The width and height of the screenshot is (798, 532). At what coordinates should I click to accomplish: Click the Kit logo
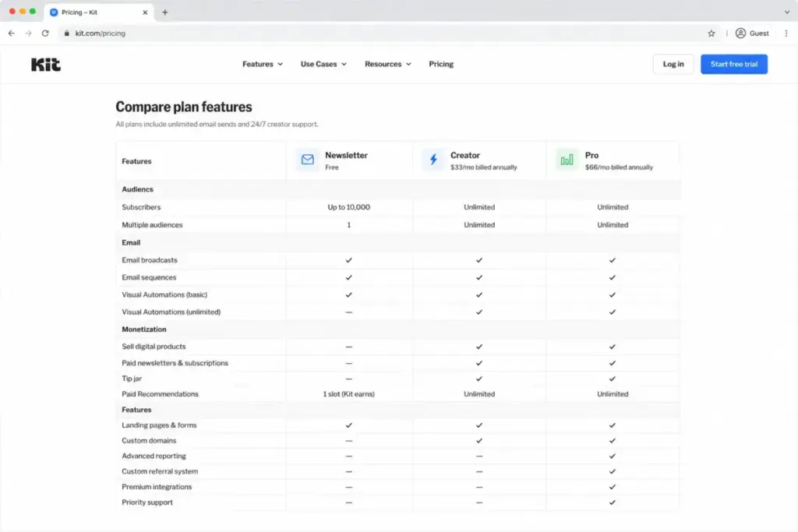(x=46, y=65)
